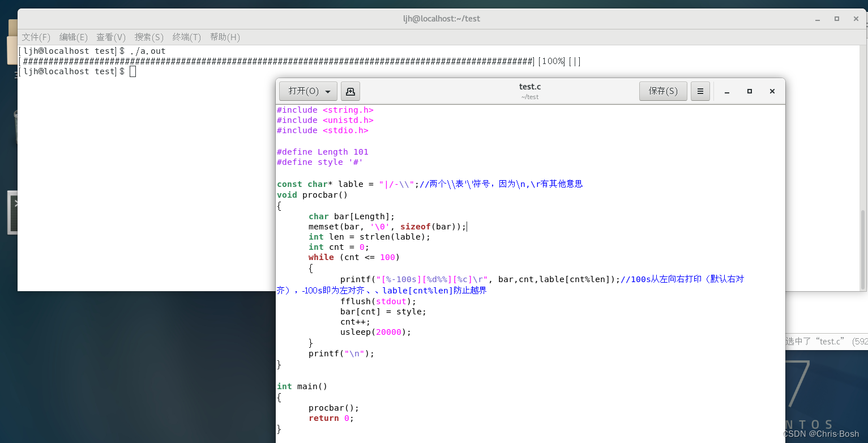Open the gedit hamburger menu
Image resolution: width=868 pixels, height=443 pixels.
[x=700, y=91]
